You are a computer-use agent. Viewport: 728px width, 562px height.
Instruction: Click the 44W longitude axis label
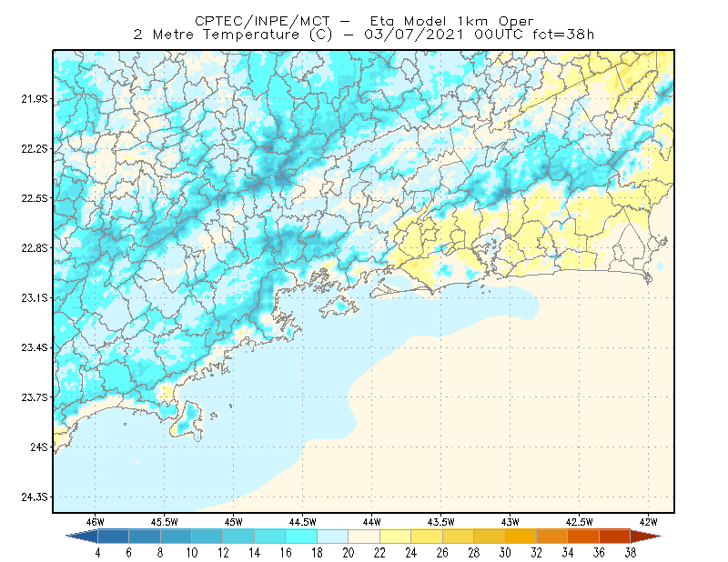[371, 522]
